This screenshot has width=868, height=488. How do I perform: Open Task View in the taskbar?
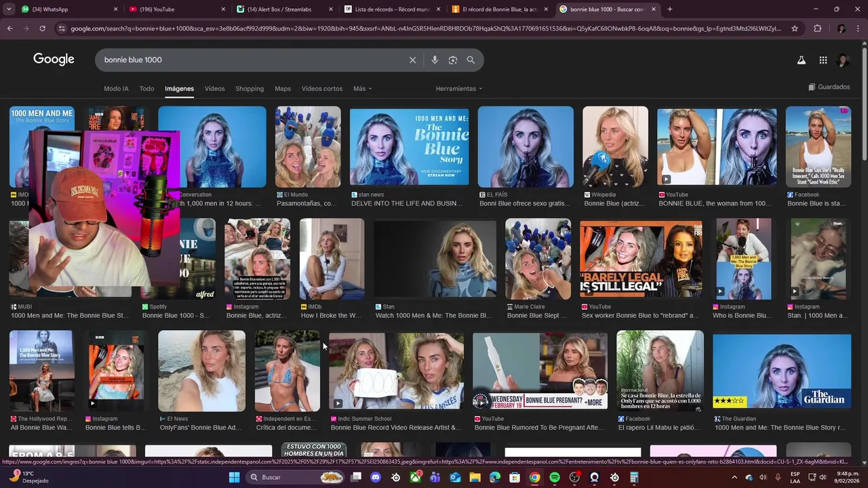(356, 477)
